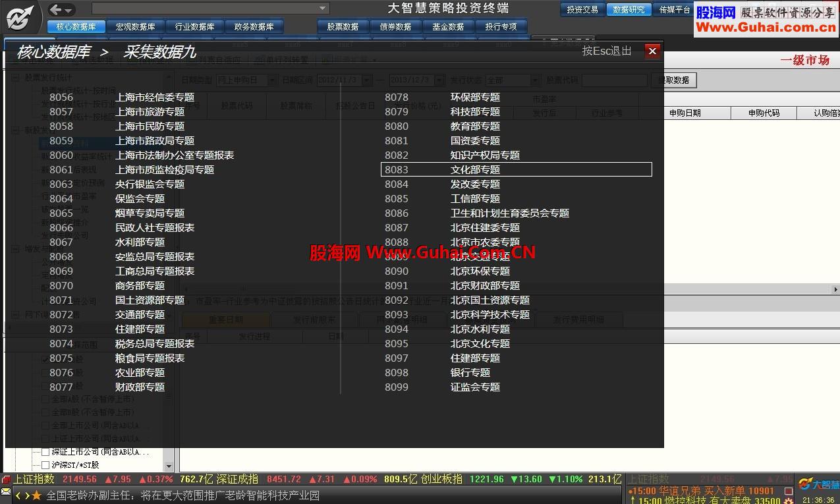The image size is (840, 504).
Task: Select 8087 北京住建委专题
Action: pos(453,227)
